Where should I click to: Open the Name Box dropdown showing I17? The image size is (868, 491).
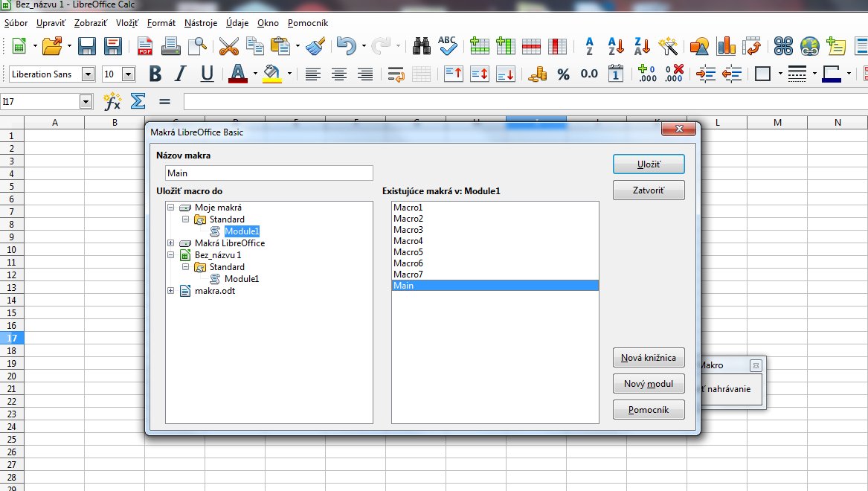(86, 102)
